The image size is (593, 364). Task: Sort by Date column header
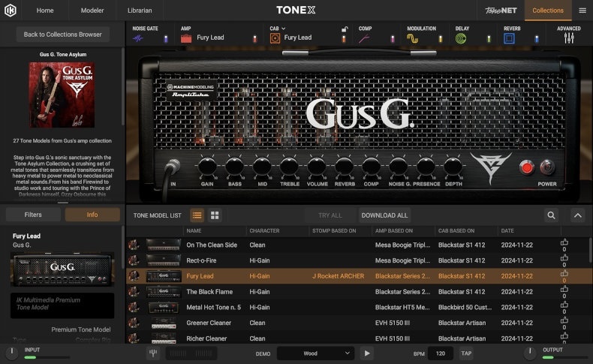pyautogui.click(x=507, y=230)
